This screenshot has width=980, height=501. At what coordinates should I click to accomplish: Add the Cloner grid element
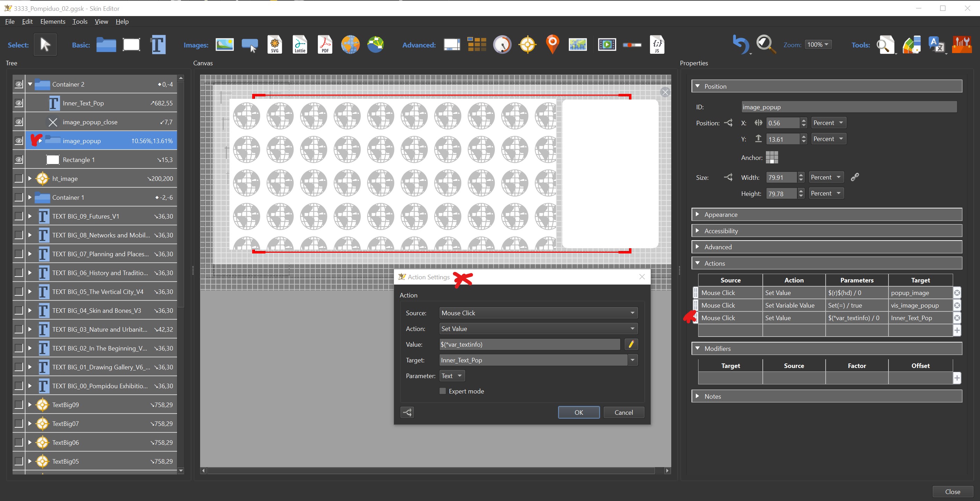click(477, 44)
